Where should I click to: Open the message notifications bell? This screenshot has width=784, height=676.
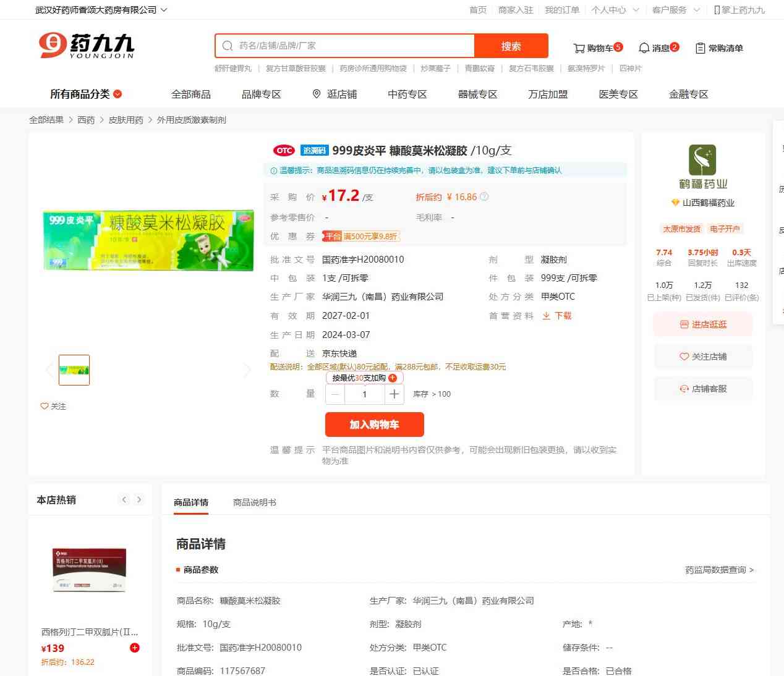pyautogui.click(x=644, y=48)
